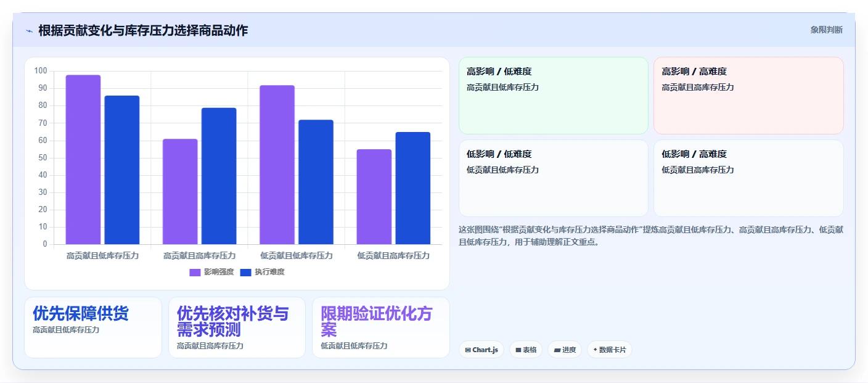Select the 限期验证优化方案 summary card
Image resolution: width=868 pixels, height=383 pixels.
(381, 327)
